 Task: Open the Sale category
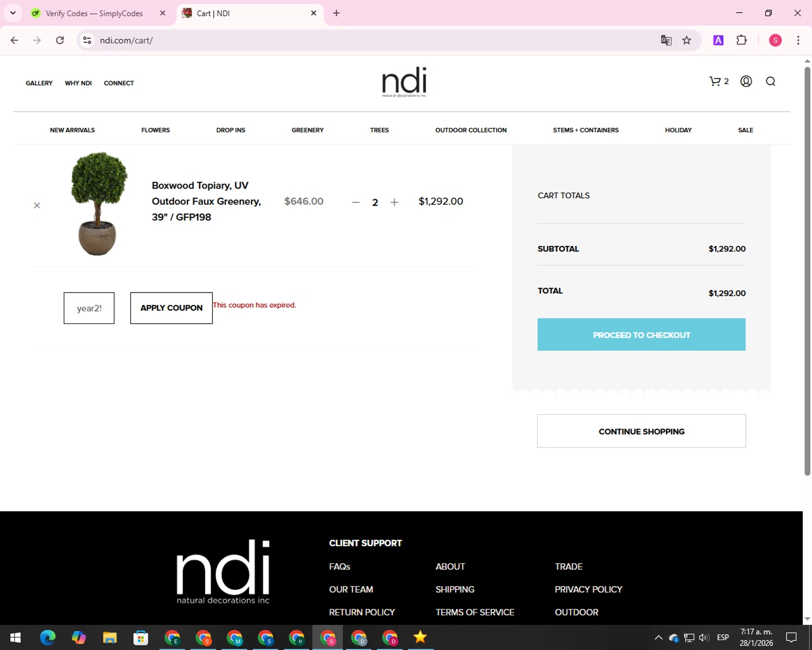click(x=745, y=130)
